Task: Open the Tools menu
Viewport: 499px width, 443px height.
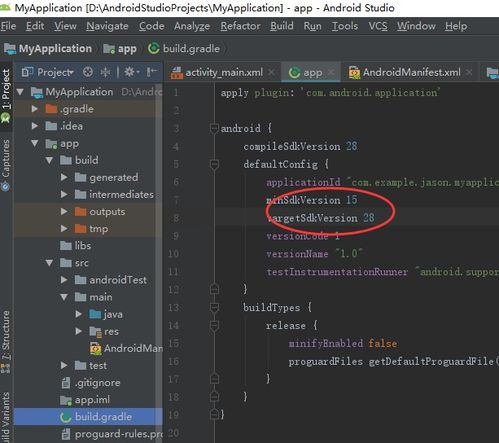Action: 345,26
